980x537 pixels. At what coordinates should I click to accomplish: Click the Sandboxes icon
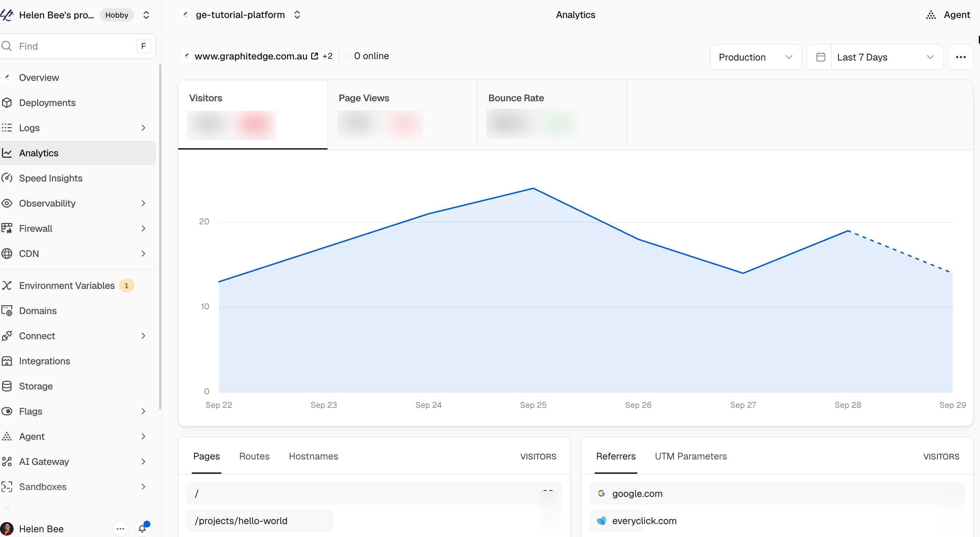coord(7,486)
